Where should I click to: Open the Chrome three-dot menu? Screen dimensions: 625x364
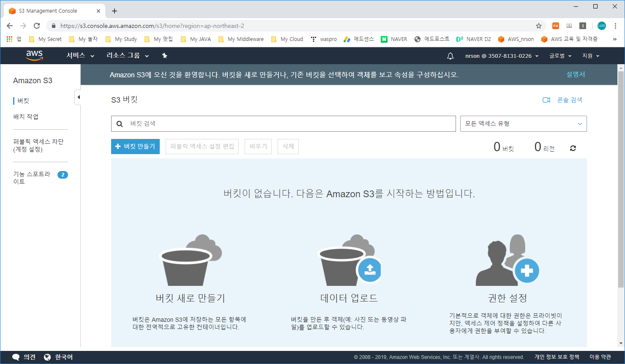[x=615, y=26]
